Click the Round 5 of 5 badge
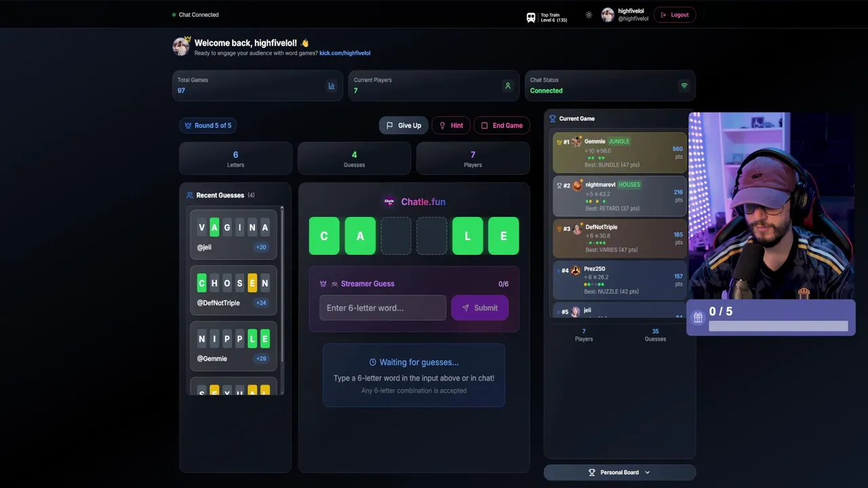Screen dimensions: 868x488 click(208, 125)
